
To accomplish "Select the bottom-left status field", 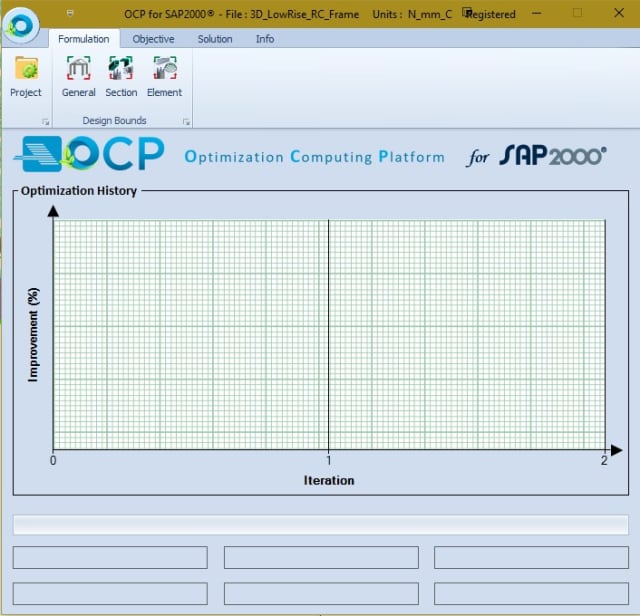I will (110, 594).
